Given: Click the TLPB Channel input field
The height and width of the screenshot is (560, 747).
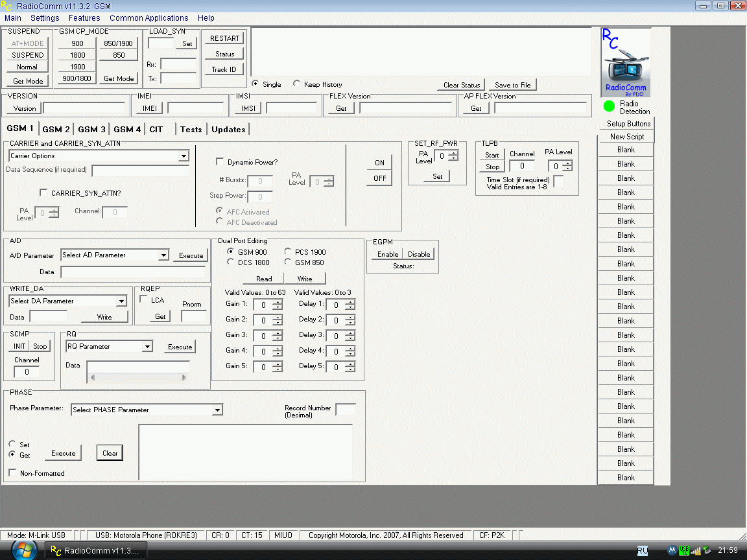Looking at the screenshot, I should click(x=521, y=166).
